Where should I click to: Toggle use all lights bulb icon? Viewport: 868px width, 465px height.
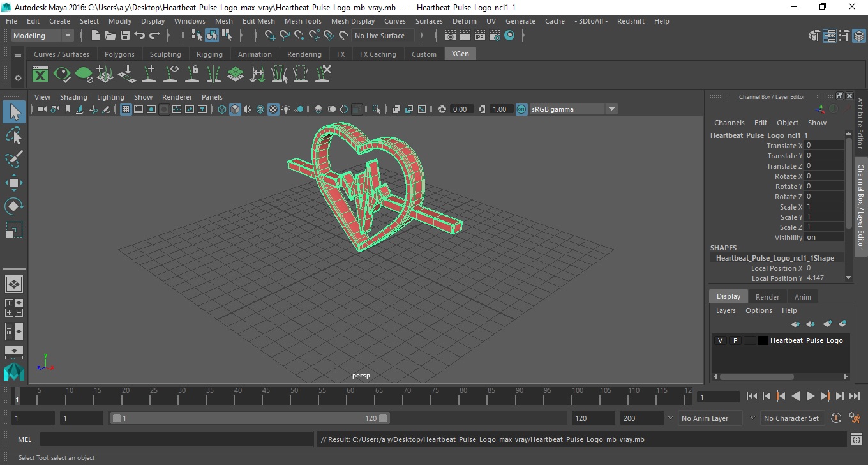(286, 109)
